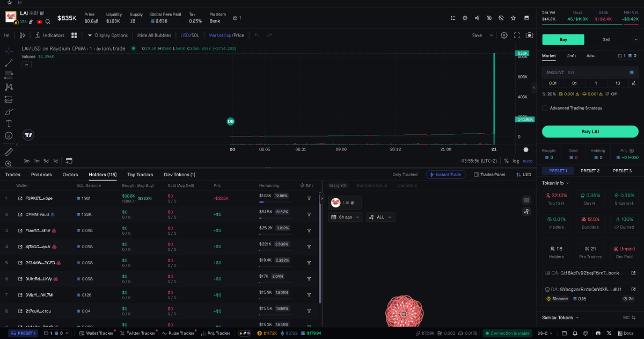
Task: Choose the 10 SOL quick amount
Action: point(618,83)
